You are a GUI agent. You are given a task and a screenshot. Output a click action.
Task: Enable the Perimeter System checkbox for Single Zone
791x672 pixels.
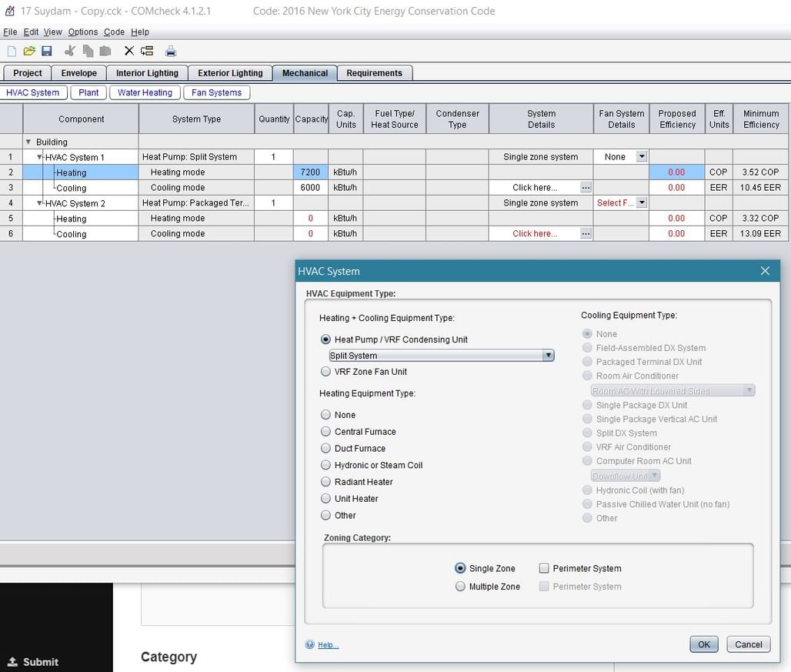tap(544, 569)
